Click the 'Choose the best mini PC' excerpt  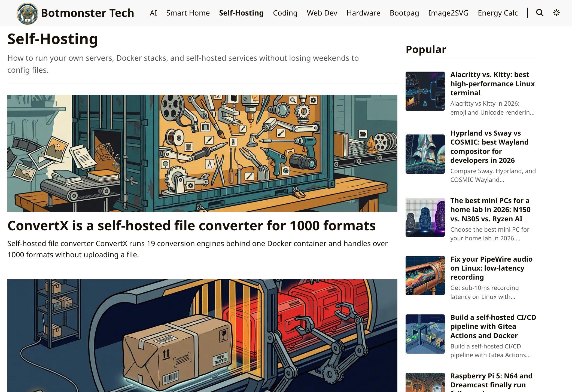pos(490,234)
